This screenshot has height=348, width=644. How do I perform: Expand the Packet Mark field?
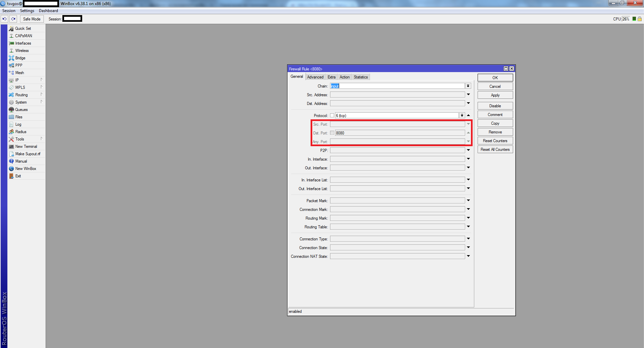(468, 200)
